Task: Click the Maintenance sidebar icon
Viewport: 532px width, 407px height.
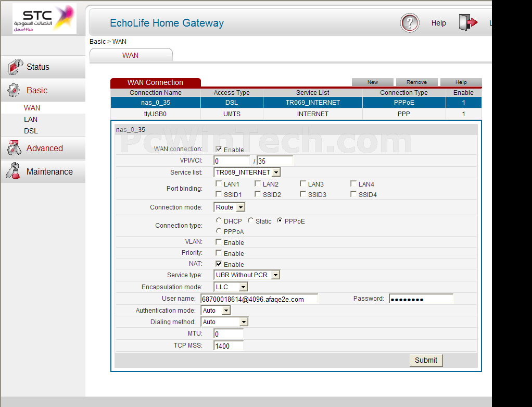Action: [13, 171]
